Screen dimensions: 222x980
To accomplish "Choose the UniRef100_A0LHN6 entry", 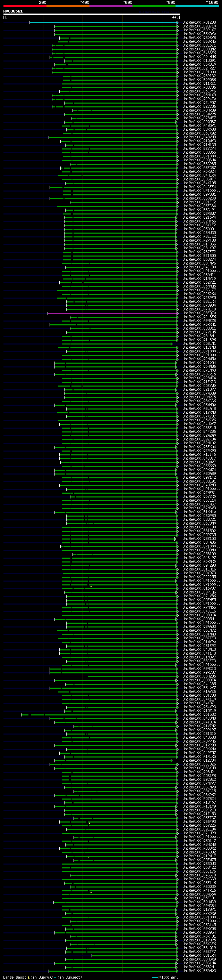I will pyautogui.click(x=199, y=57).
